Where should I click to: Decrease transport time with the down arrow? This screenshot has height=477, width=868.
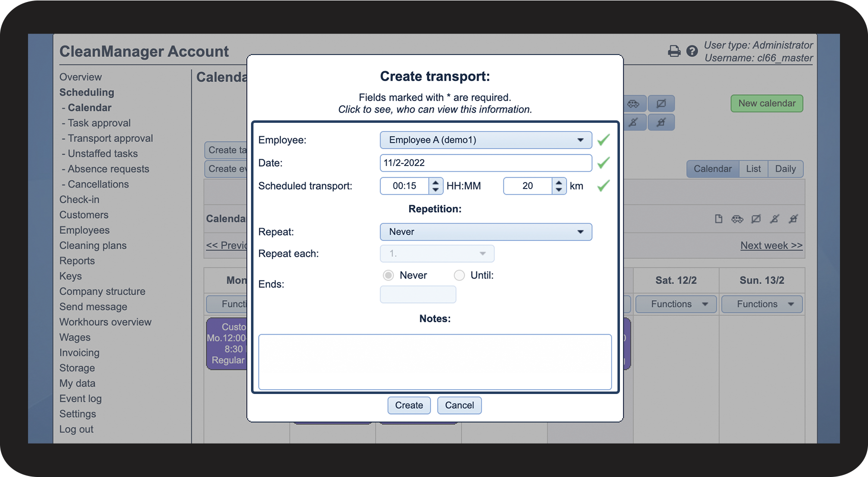coord(436,190)
